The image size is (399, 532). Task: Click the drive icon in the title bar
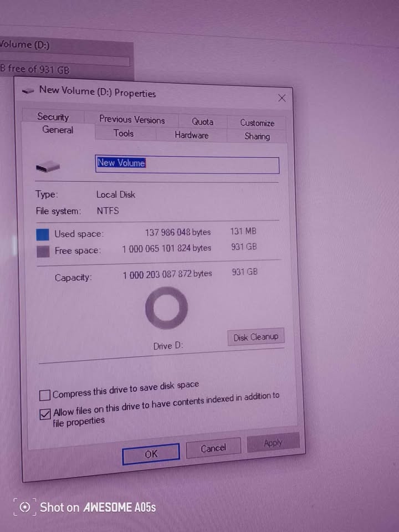tap(28, 89)
